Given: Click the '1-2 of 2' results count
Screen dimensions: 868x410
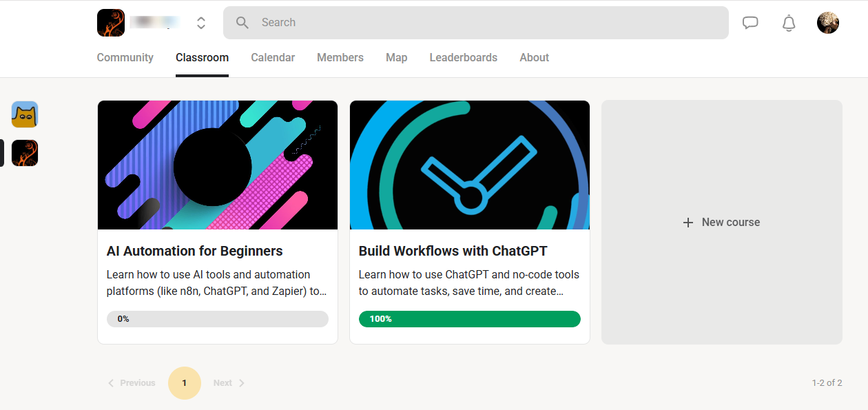Looking at the screenshot, I should pyautogui.click(x=827, y=383).
